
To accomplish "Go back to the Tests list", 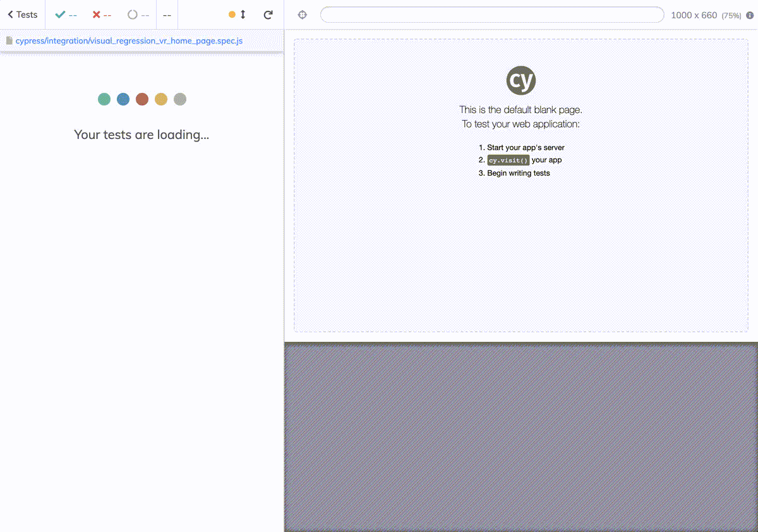I will (23, 15).
